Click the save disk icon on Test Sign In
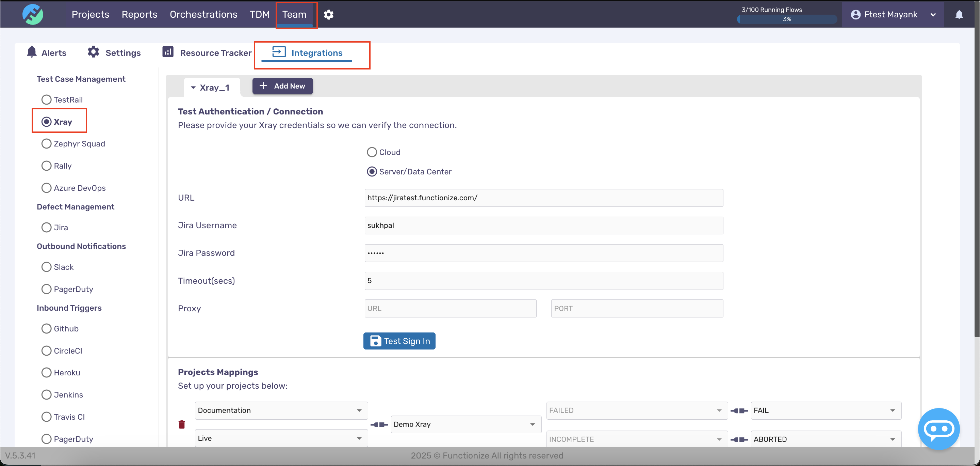This screenshot has height=466, width=980. (375, 341)
